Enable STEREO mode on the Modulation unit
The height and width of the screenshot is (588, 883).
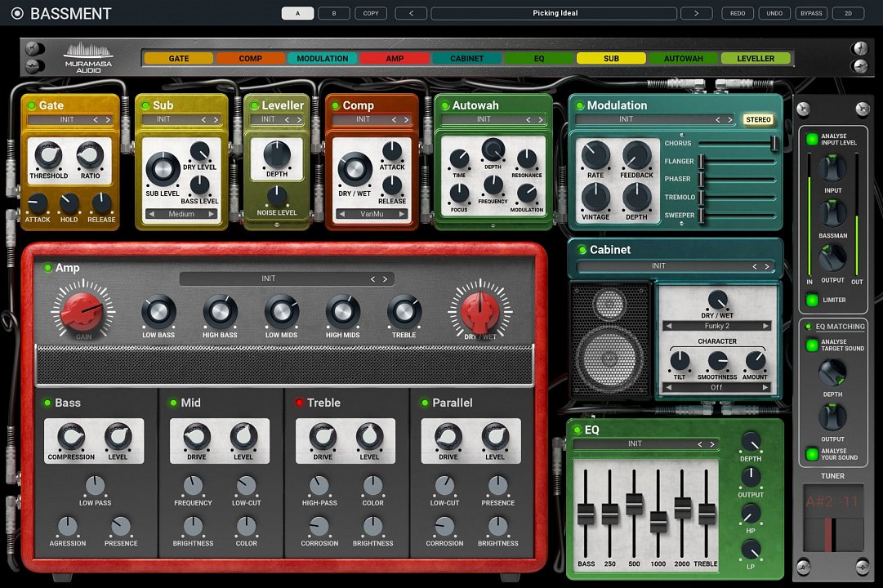click(x=759, y=119)
